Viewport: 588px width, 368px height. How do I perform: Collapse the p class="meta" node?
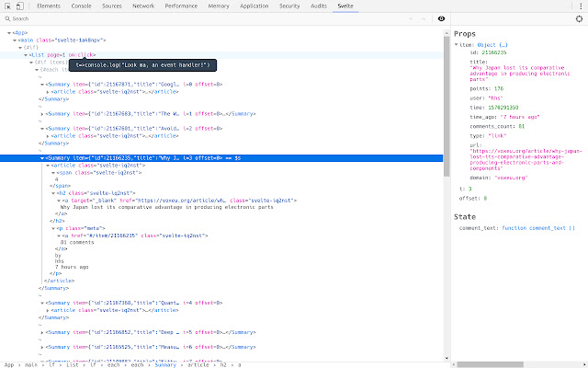coord(53,229)
